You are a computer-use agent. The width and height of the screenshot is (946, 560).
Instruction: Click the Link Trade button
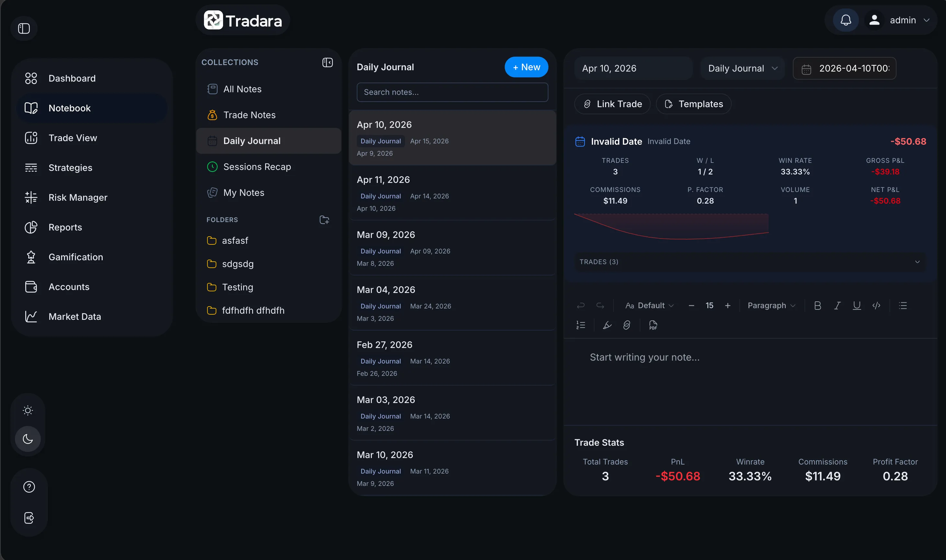(x=612, y=104)
